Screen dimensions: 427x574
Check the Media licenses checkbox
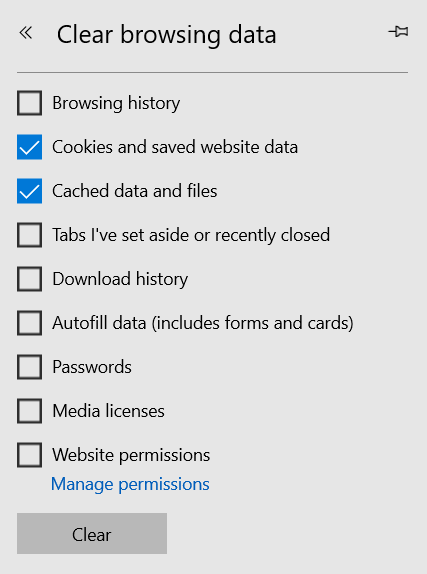tap(29, 411)
